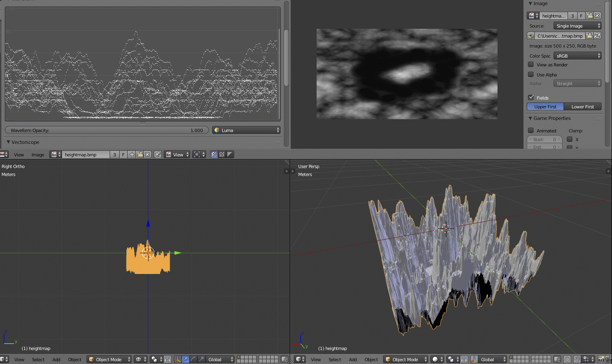The height and width of the screenshot is (364, 612).
Task: Click lock to scene layers icon right viewport
Action: click(557, 359)
